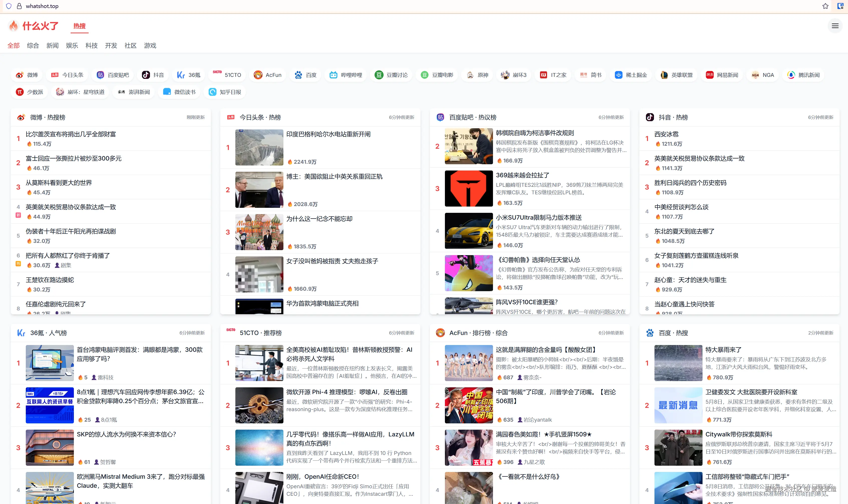
Task: Switch to the 科技 category tab
Action: [x=91, y=46]
